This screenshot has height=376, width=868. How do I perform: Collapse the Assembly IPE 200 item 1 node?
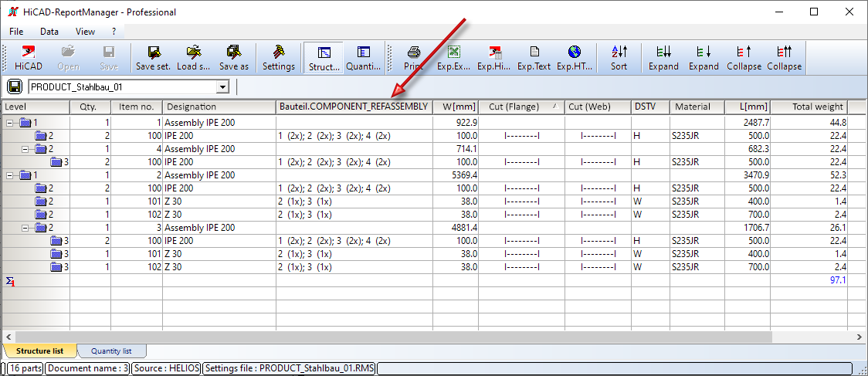(9, 123)
